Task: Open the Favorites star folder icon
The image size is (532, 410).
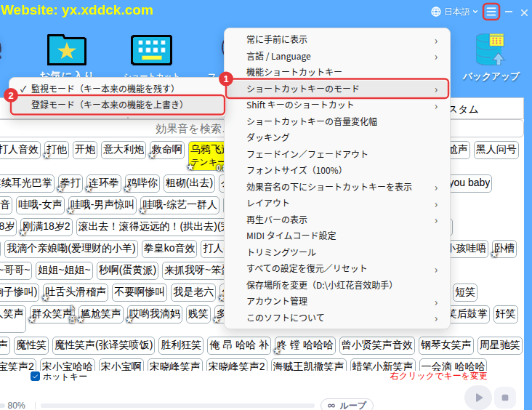Action: (x=67, y=50)
